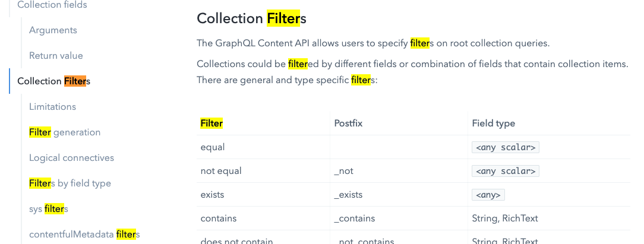Viewport: 644px width, 244px height.
Task: Click <any scalar> tag in the equal row
Action: click(x=505, y=148)
